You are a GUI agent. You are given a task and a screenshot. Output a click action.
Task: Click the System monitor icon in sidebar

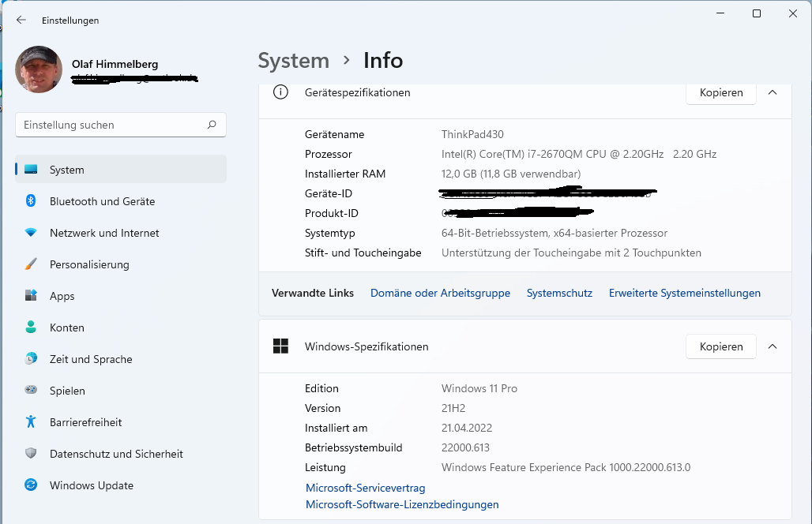(x=31, y=170)
